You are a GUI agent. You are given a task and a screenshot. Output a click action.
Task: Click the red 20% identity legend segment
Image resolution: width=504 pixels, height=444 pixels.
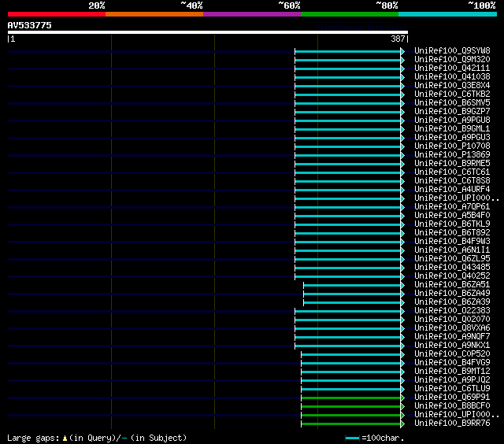pyautogui.click(x=57, y=14)
